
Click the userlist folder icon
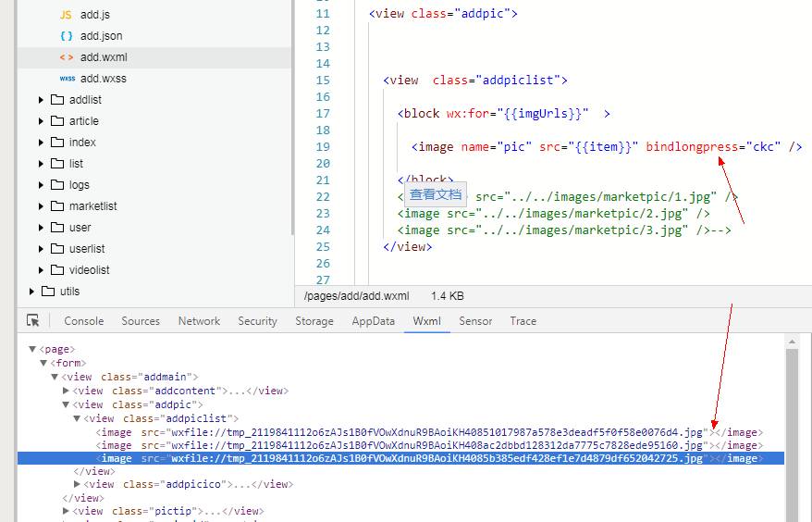pos(57,248)
